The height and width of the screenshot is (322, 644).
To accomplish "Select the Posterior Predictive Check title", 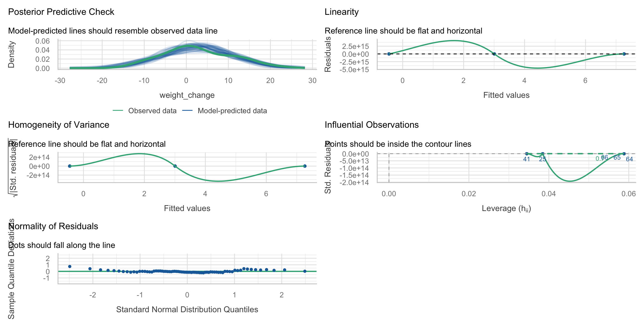I will click(x=61, y=12).
